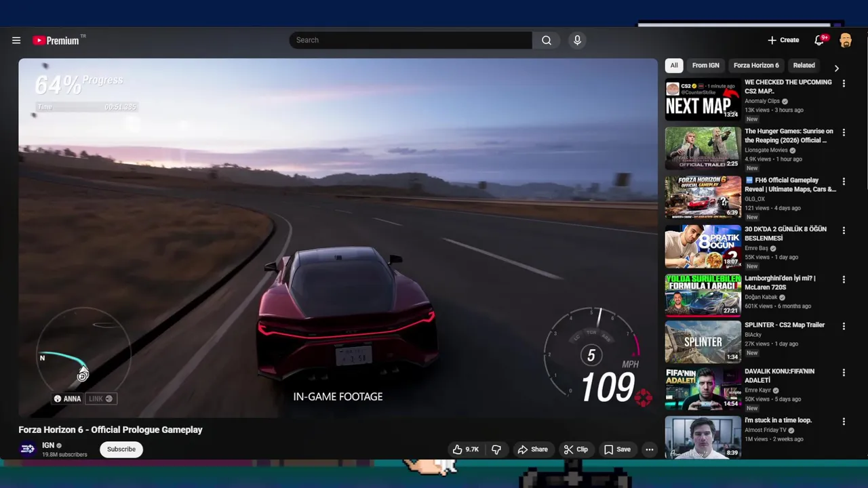Open the account avatar menu
Screen dimensions: 868x488
point(846,40)
